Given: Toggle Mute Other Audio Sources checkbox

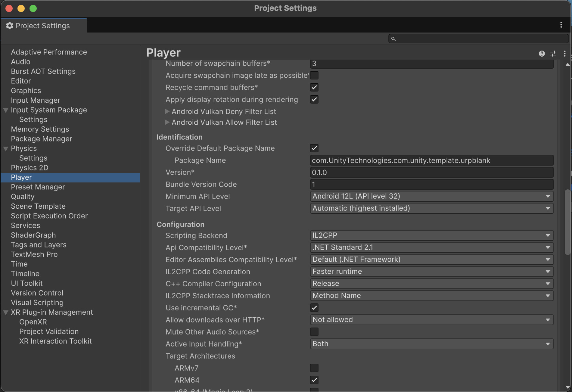Looking at the screenshot, I should click(x=314, y=332).
